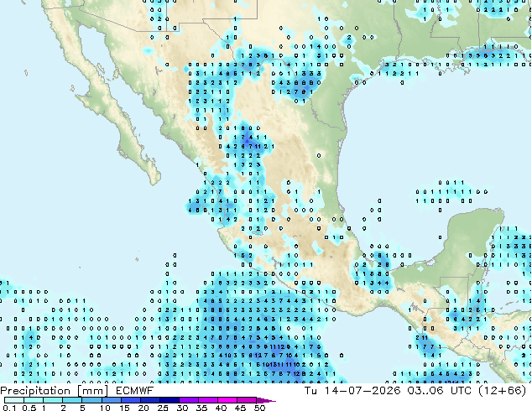
Task: Click the '25' legend scale label
Action: (x=163, y=408)
